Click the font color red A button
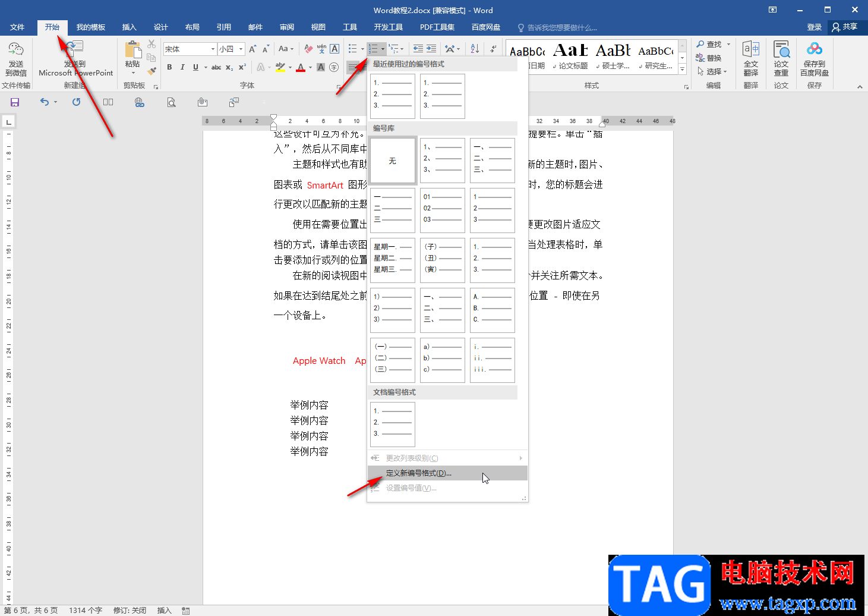Screen dimensions: 868x616 point(301,67)
